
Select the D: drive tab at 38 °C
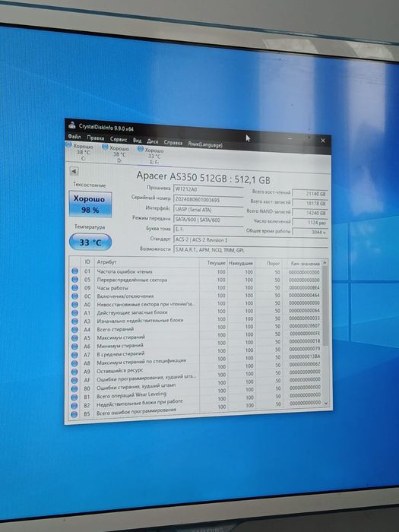pyautogui.click(x=116, y=154)
